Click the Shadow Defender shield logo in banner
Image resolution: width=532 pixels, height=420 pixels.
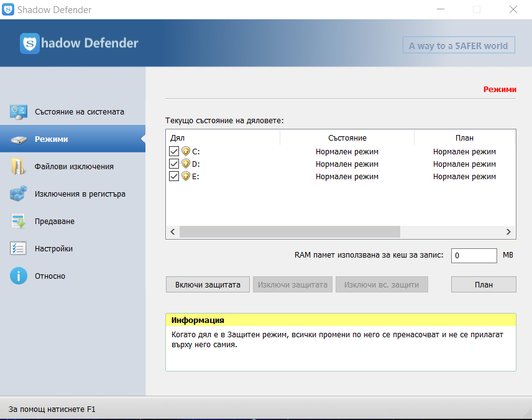[x=29, y=43]
